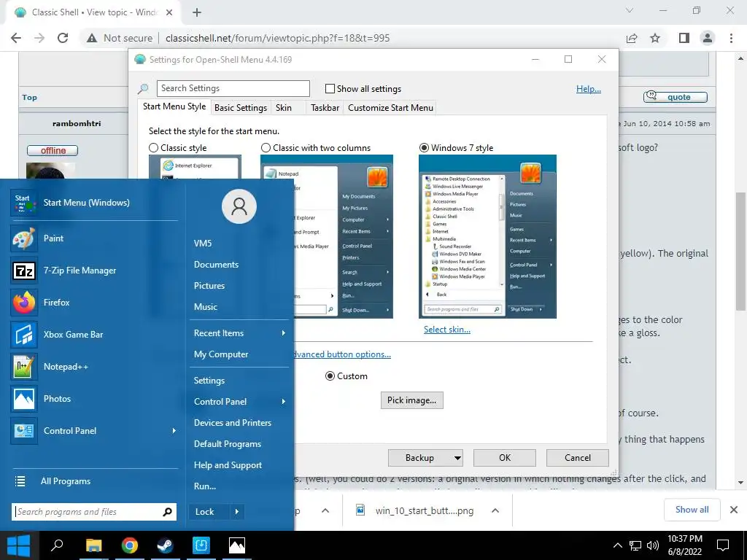Screen dimensions: 747x560
Task: Select the Custom button image radio
Action: coord(330,376)
